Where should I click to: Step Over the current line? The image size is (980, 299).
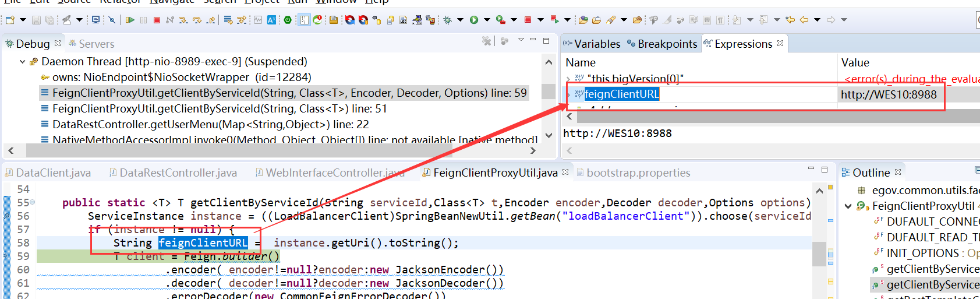click(197, 20)
